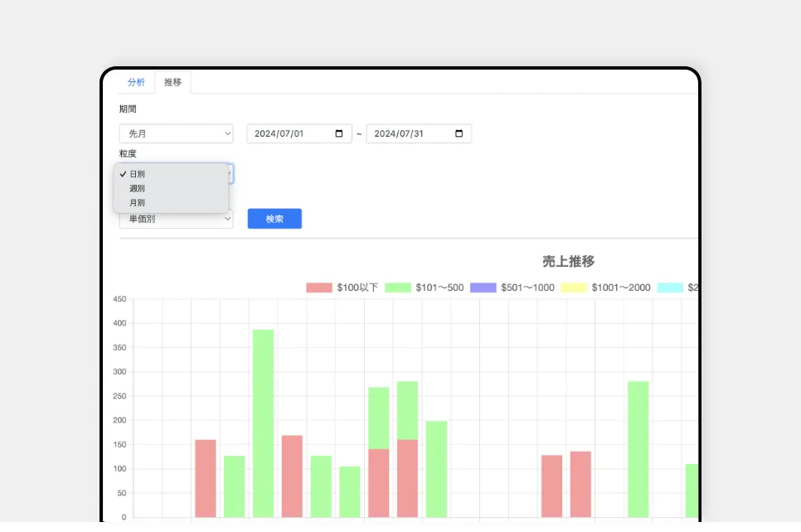Click the start date 2024/07/01 text

click(x=280, y=133)
